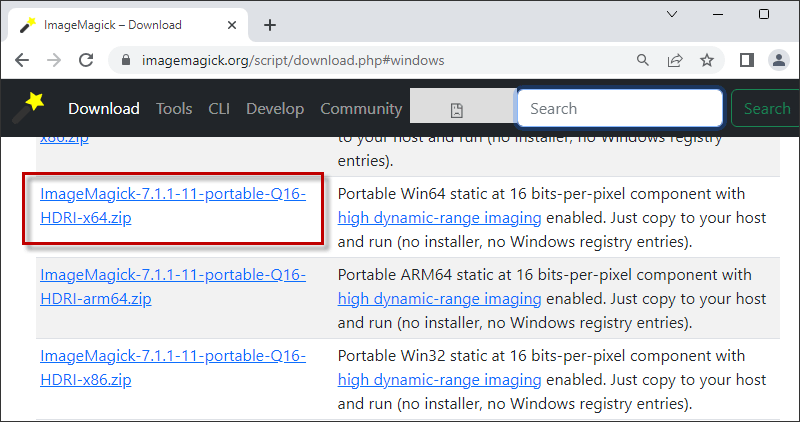Open the Tools nav menu
The height and width of the screenshot is (422, 800).
[x=174, y=109]
